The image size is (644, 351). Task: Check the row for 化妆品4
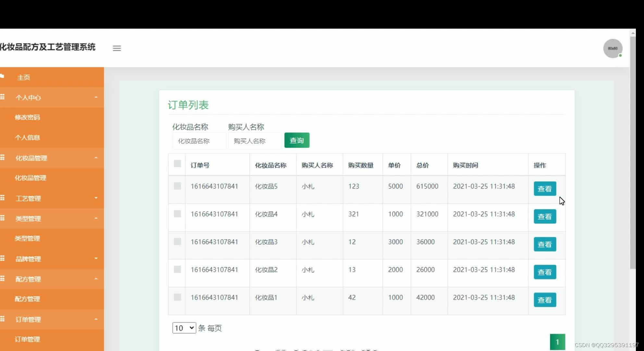pos(177,214)
